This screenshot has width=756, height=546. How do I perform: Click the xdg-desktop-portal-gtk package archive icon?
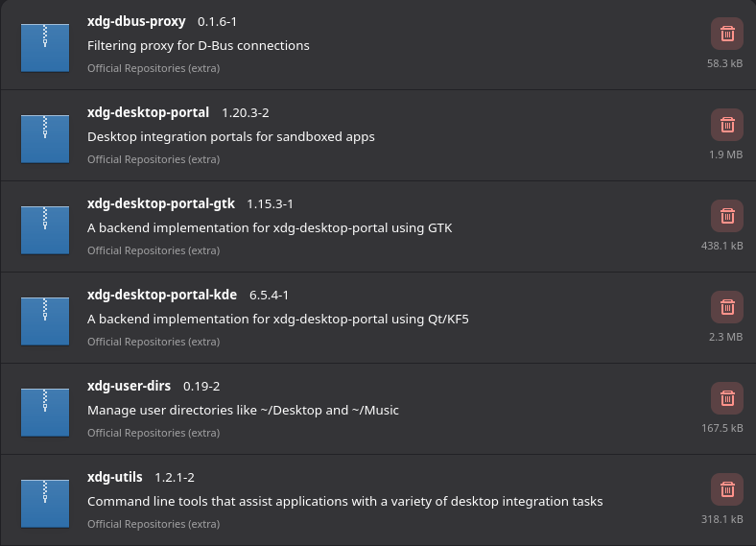click(x=45, y=228)
